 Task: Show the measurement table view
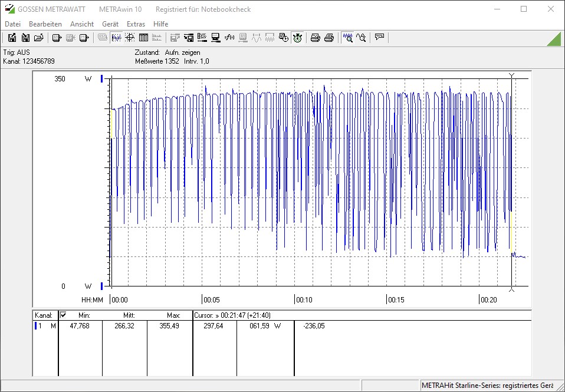point(143,38)
